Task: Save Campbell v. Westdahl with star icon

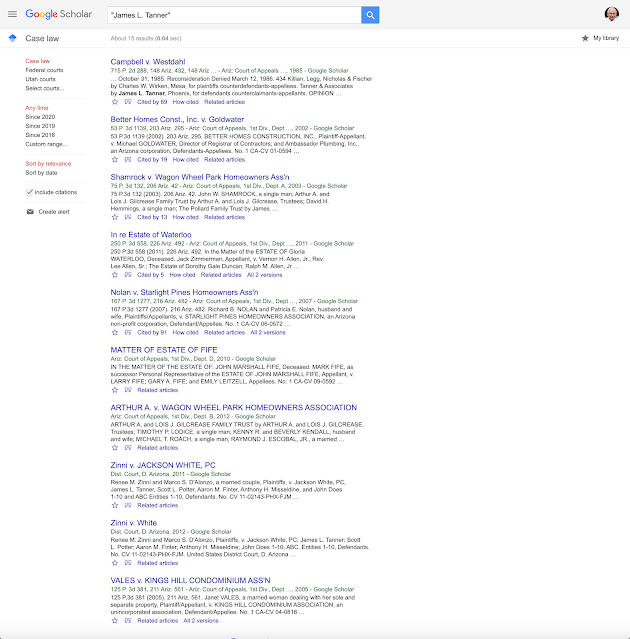Action: (115, 102)
